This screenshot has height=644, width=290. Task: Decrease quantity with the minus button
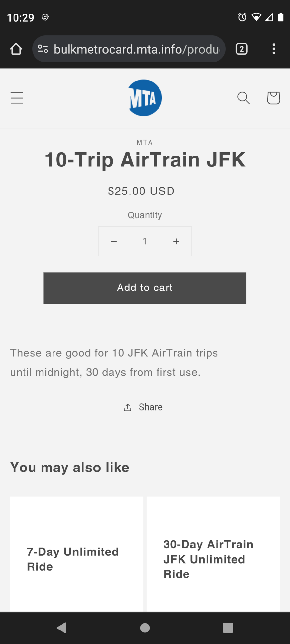(x=114, y=241)
